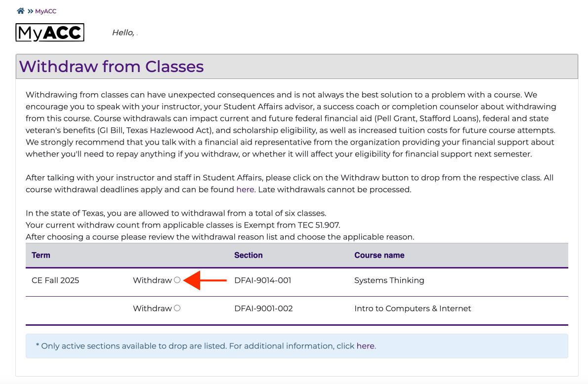Click the Systems Thinking course name
The width and height of the screenshot is (588, 384).
coord(389,280)
